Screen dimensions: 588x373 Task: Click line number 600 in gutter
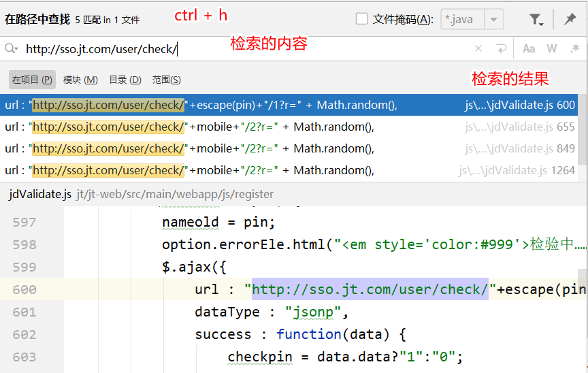[24, 290]
